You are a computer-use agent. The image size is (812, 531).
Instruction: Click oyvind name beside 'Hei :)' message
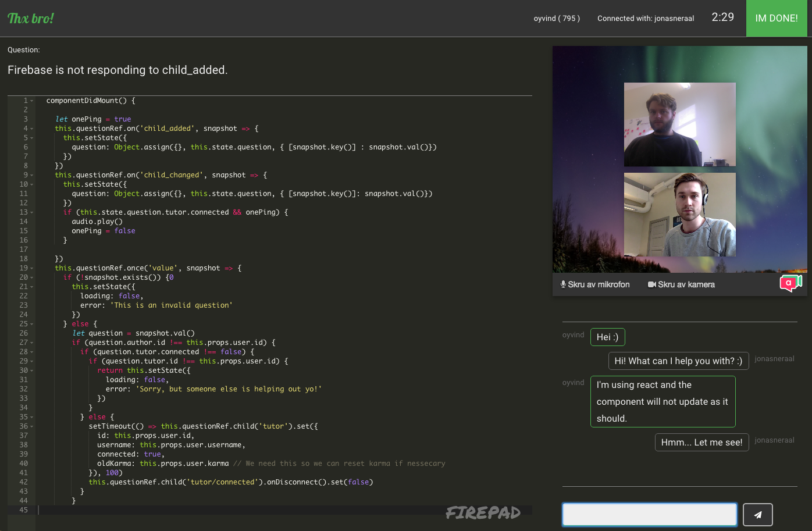coord(573,335)
